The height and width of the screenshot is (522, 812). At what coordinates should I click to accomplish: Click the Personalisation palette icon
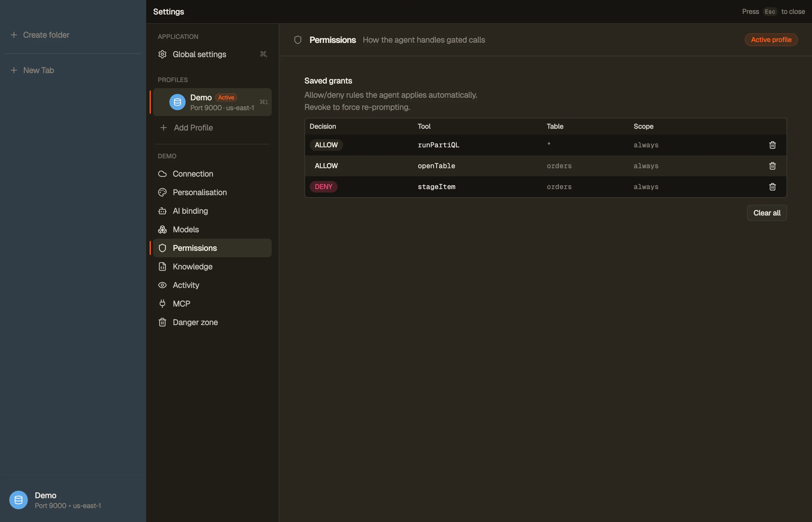[162, 192]
